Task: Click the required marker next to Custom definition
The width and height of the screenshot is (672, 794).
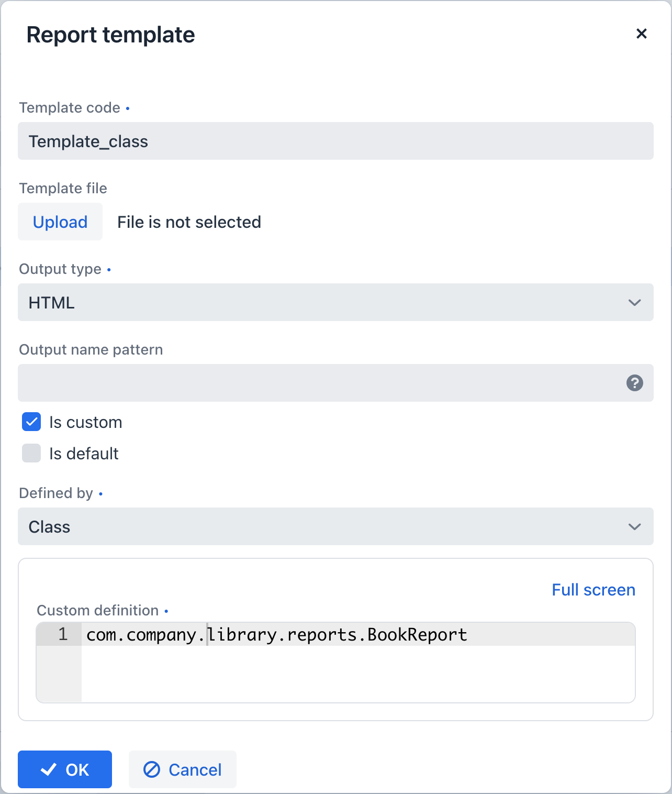Action: 167,611
